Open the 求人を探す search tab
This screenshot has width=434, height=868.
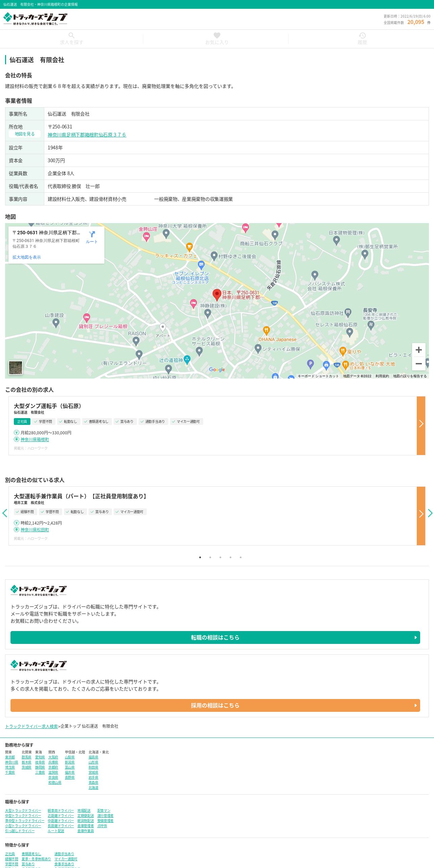71,39
